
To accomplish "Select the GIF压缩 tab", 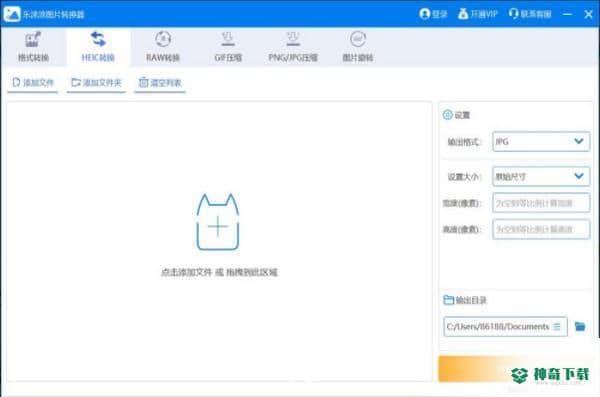I will [228, 47].
